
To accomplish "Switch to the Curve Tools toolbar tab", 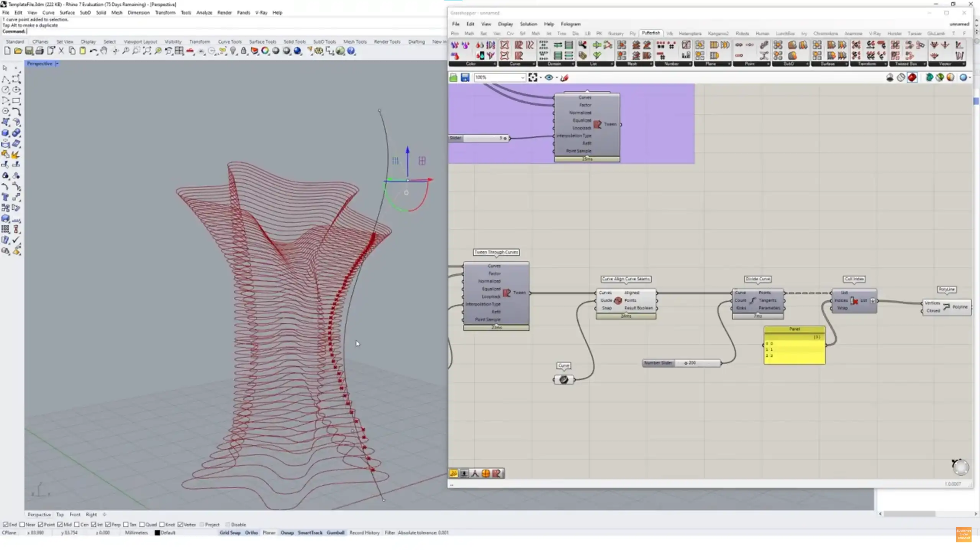I will click(229, 41).
